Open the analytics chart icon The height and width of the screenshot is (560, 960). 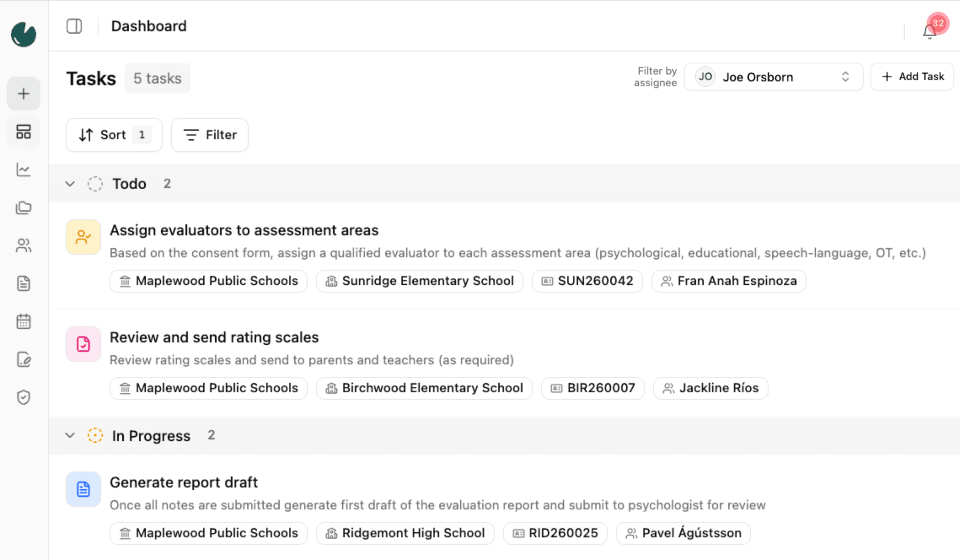[24, 170]
